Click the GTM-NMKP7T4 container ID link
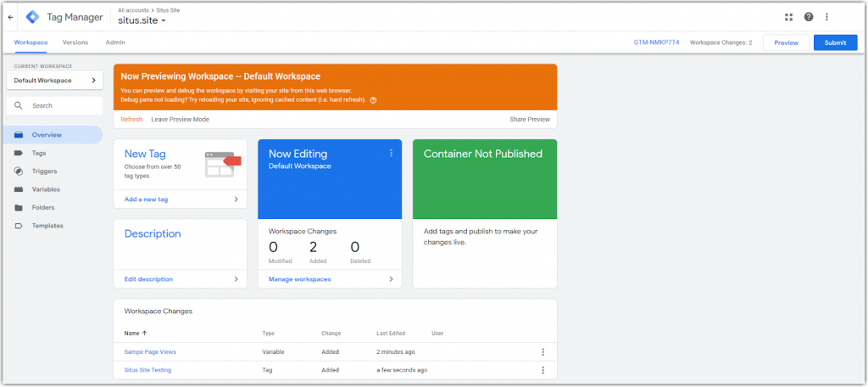The width and height of the screenshot is (868, 387). click(x=657, y=42)
